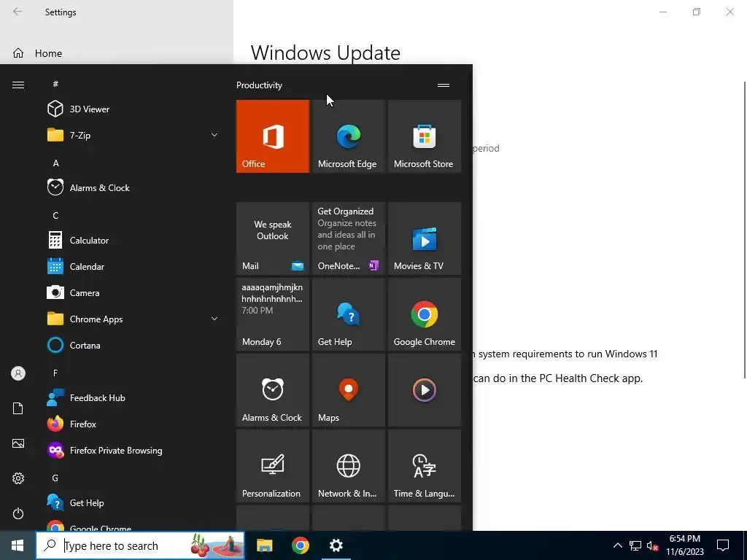Open the Get Help tile

tap(348, 314)
